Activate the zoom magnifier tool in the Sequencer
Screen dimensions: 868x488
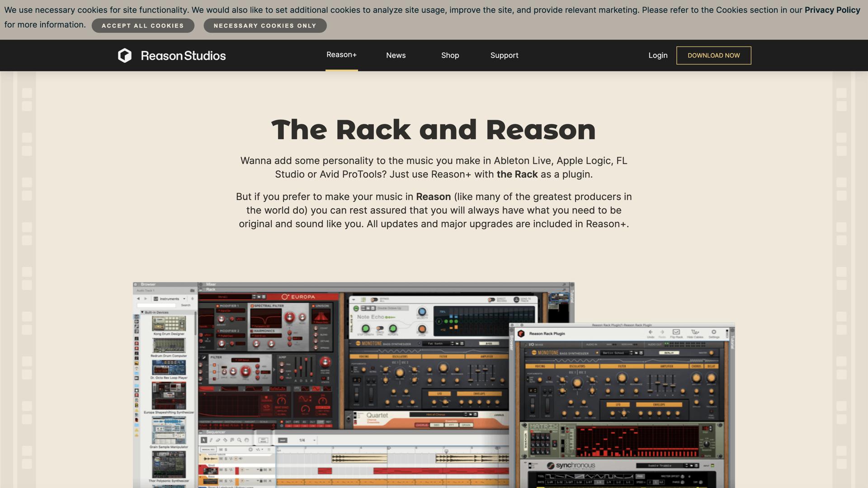point(239,441)
